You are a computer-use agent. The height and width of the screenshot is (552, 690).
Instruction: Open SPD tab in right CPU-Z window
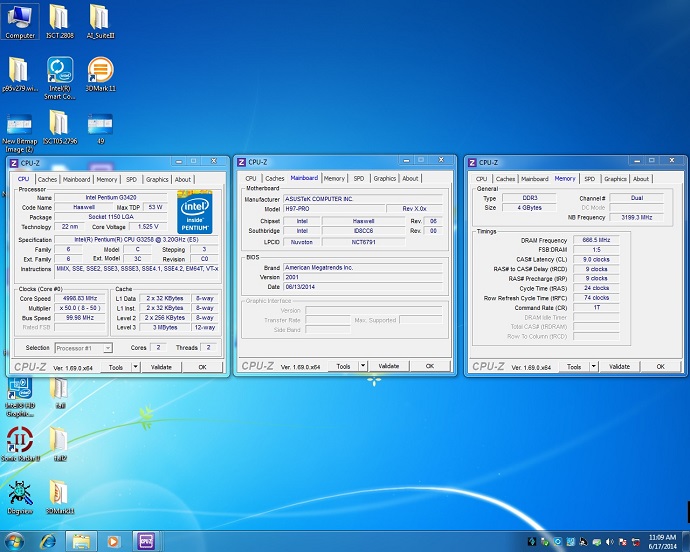(x=590, y=179)
